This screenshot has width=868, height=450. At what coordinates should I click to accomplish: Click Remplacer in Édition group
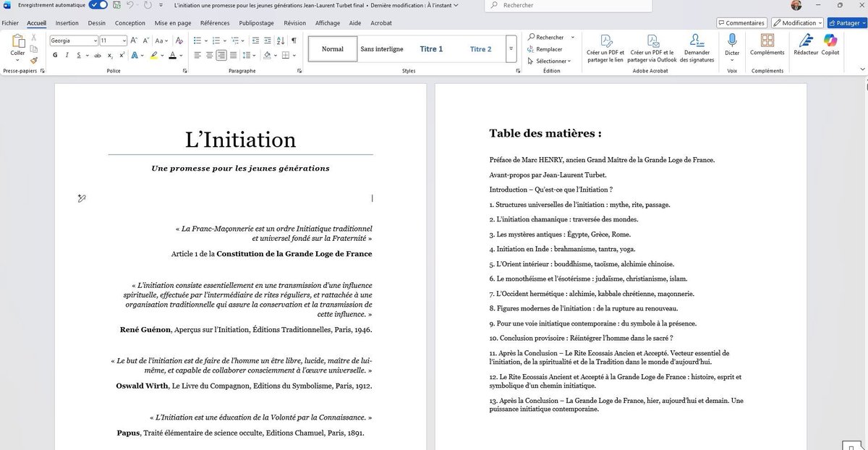(545, 49)
